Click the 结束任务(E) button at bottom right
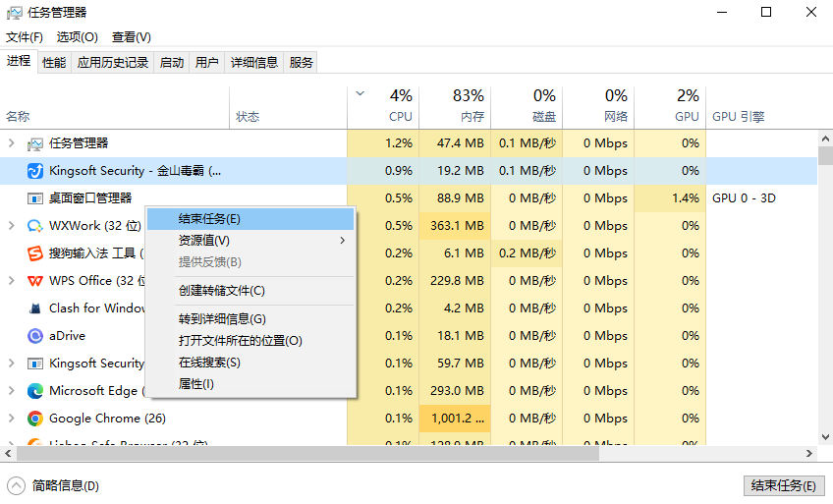The height and width of the screenshot is (504, 833). [784, 485]
